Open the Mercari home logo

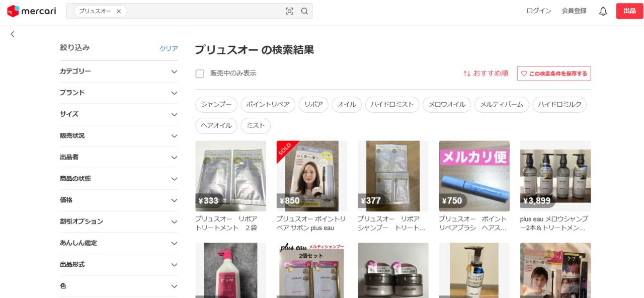click(x=32, y=11)
